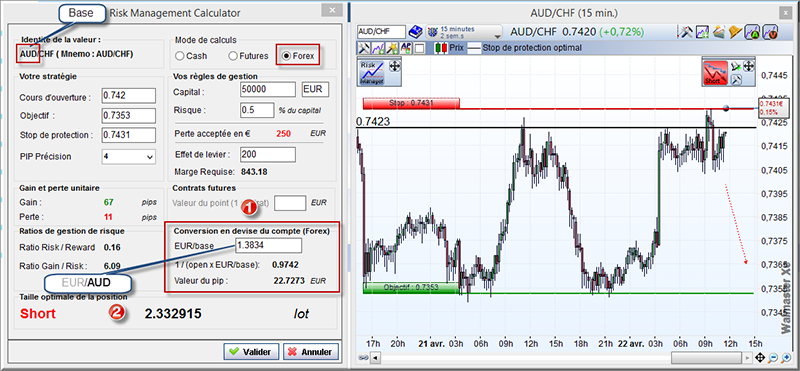Open the 15 minutes timeframe dropdown

[x=464, y=32]
